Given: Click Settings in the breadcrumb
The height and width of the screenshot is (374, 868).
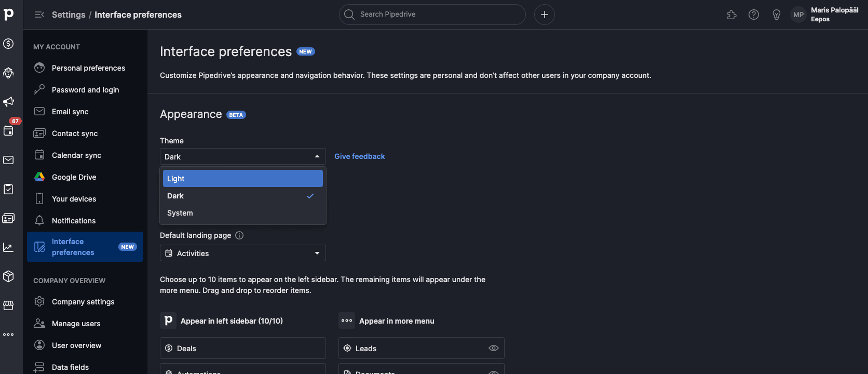Looking at the screenshot, I should 69,15.
